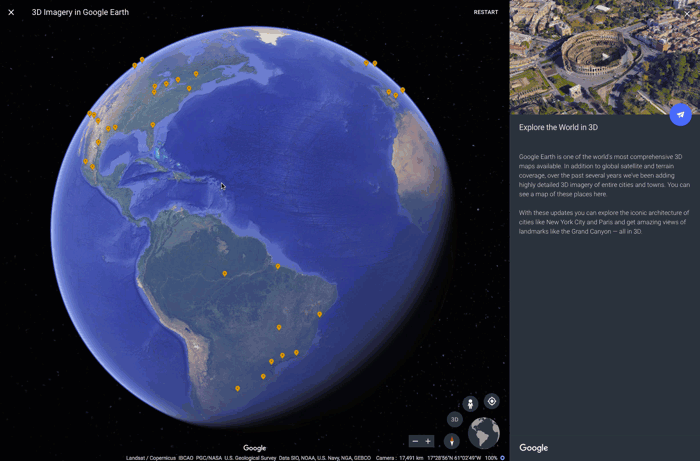
Task: Zoom in with the plus button
Action: [x=428, y=441]
